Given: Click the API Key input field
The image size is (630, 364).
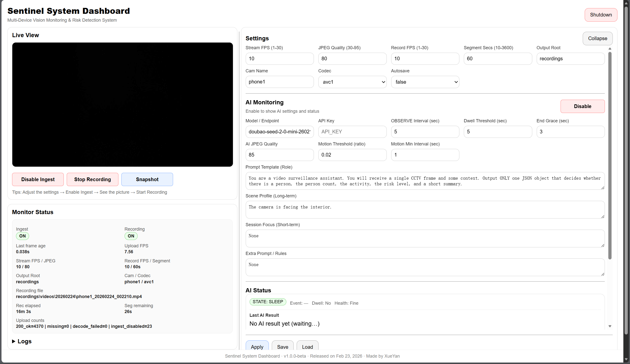Looking at the screenshot, I should (x=352, y=132).
